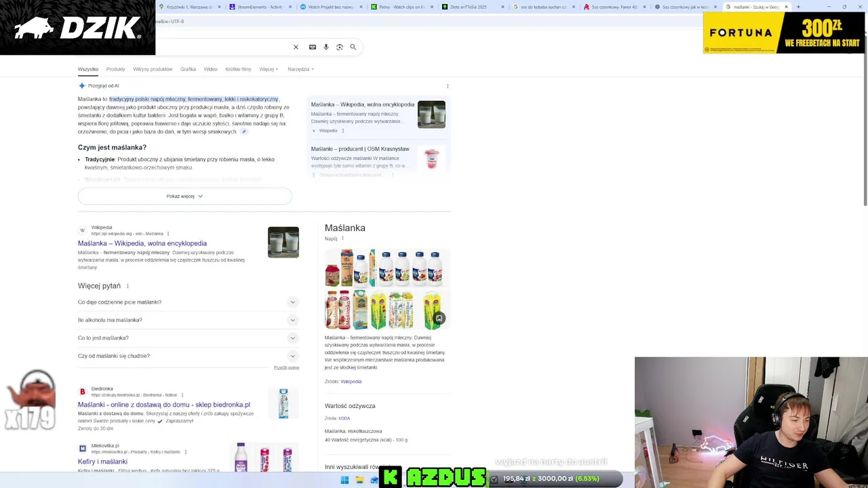Switch to 'Witryny produktów' tab

click(x=153, y=69)
